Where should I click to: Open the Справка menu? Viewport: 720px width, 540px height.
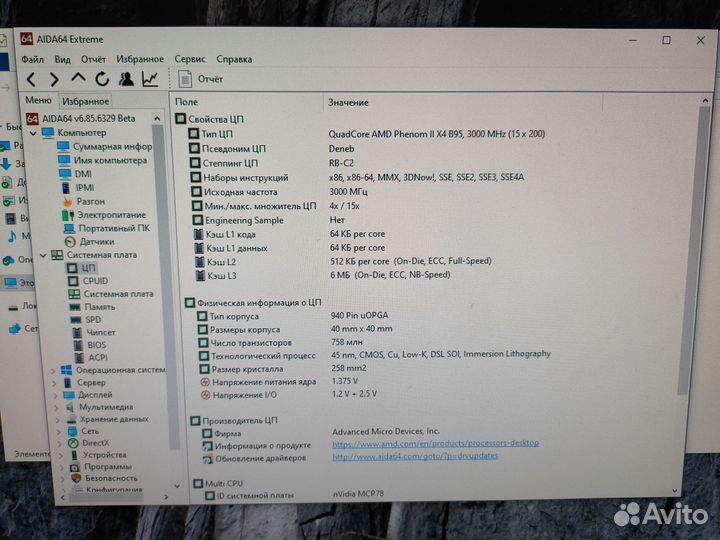pyautogui.click(x=234, y=59)
